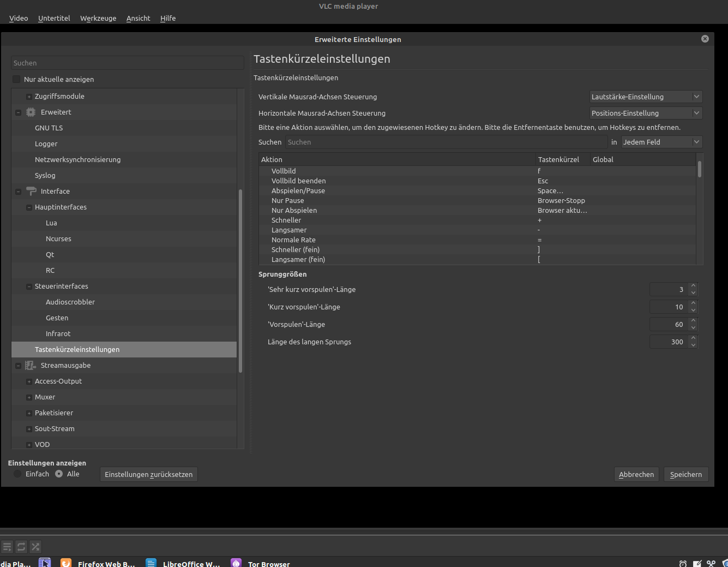Viewport: 728px width, 567px height.
Task: Expand the Muxer tree node
Action: coord(29,397)
